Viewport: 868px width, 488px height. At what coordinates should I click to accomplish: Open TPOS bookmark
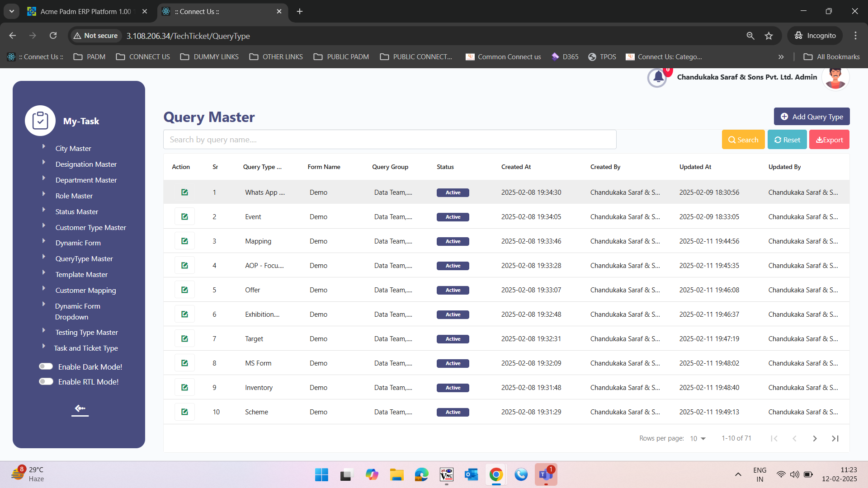click(602, 57)
